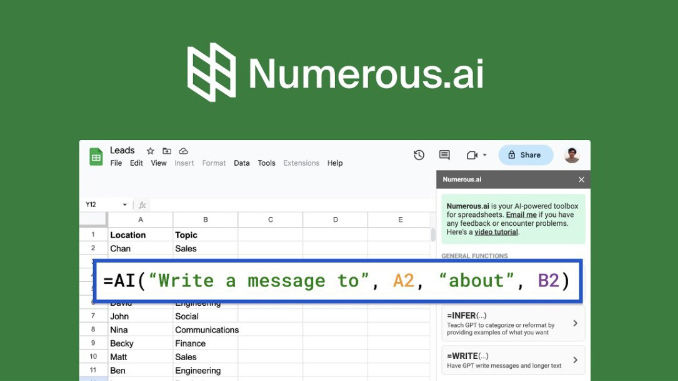Viewport: 678px width, 381px height.
Task: Click the video call camera icon
Action: [472, 155]
